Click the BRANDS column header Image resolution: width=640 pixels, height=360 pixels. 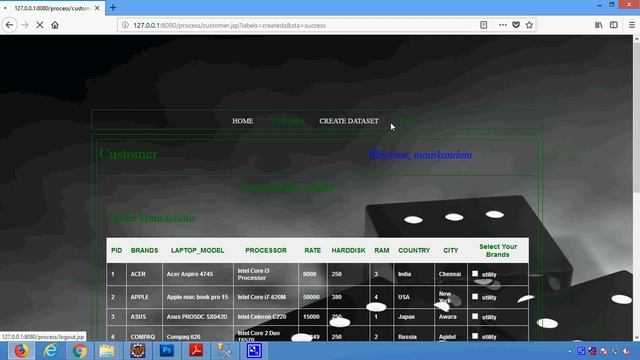click(144, 250)
